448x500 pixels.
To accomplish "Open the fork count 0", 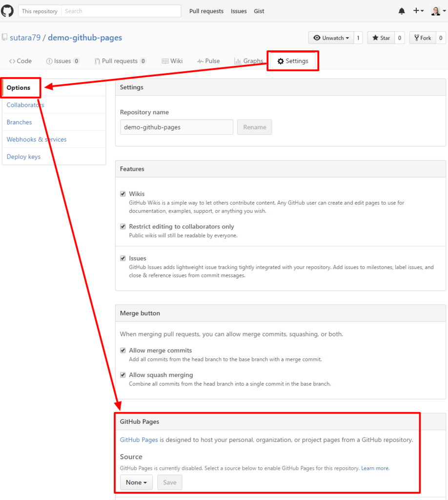I will pyautogui.click(x=441, y=38).
